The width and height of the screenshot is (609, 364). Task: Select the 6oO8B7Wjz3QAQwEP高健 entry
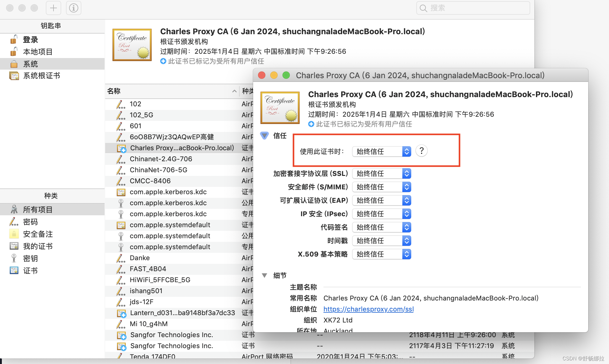click(x=179, y=137)
